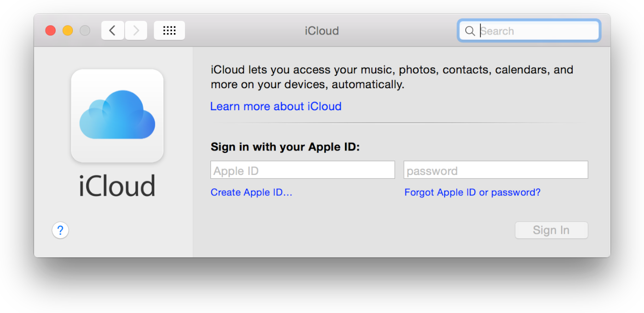Click the large iCloud label below the icon
Image resolution: width=644 pixels, height=313 pixels.
click(x=117, y=186)
